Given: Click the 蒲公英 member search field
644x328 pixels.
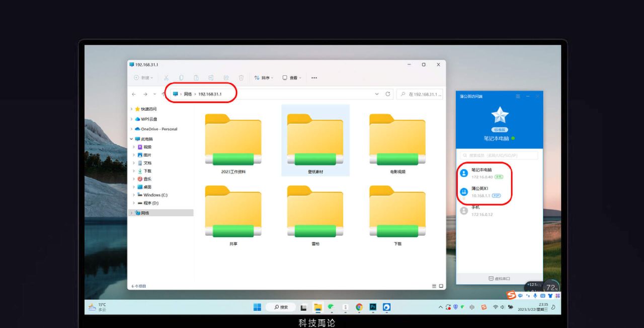Looking at the screenshot, I should pos(499,156).
